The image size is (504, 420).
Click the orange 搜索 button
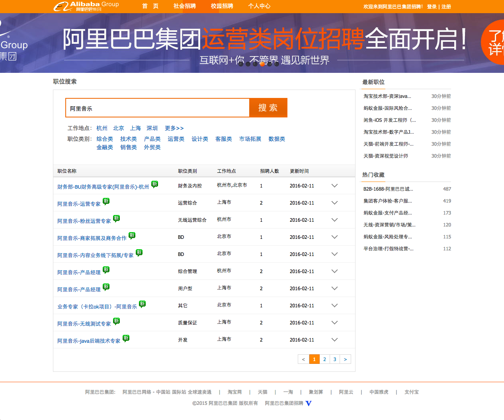click(x=268, y=108)
